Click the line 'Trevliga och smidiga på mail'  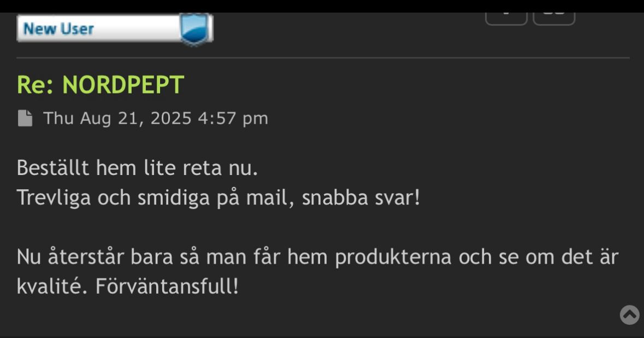[x=156, y=198]
